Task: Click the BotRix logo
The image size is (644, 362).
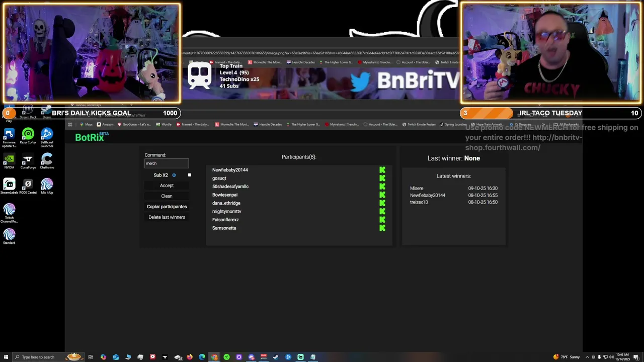Action: (92, 137)
